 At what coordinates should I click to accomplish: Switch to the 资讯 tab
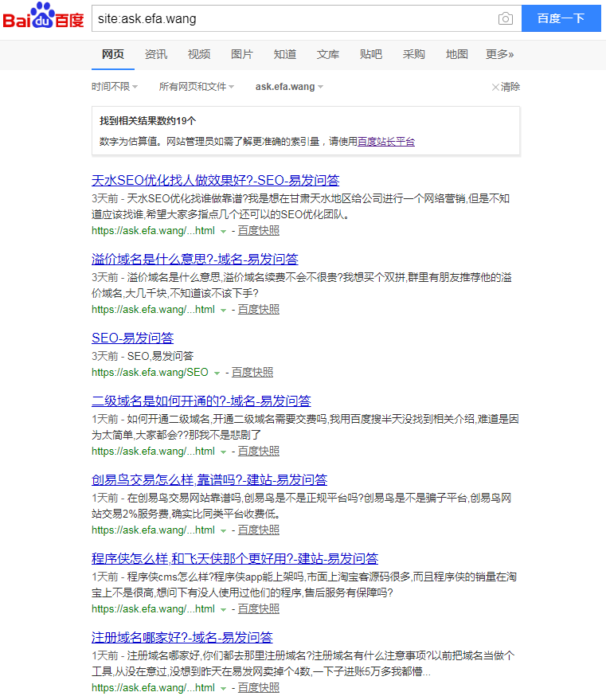[x=156, y=54]
